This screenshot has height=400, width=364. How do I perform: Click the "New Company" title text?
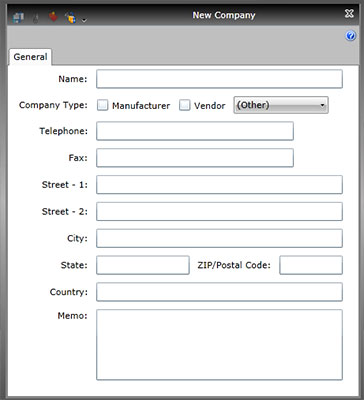pyautogui.click(x=224, y=15)
